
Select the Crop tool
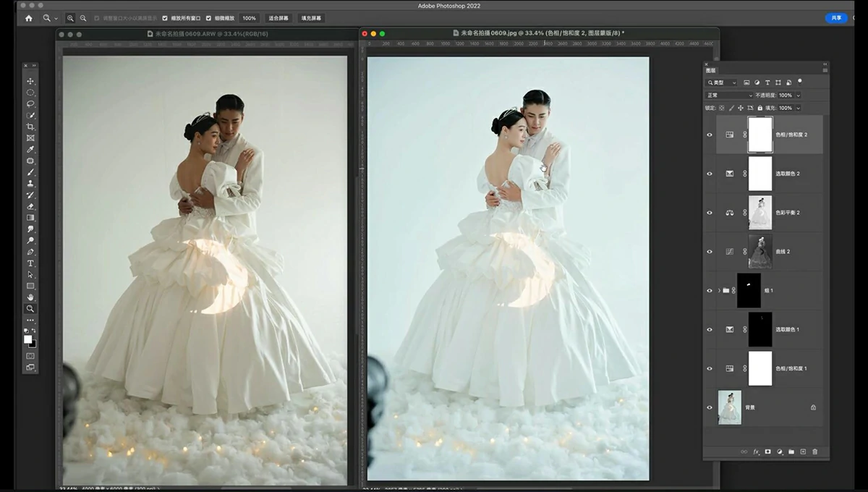[30, 127]
